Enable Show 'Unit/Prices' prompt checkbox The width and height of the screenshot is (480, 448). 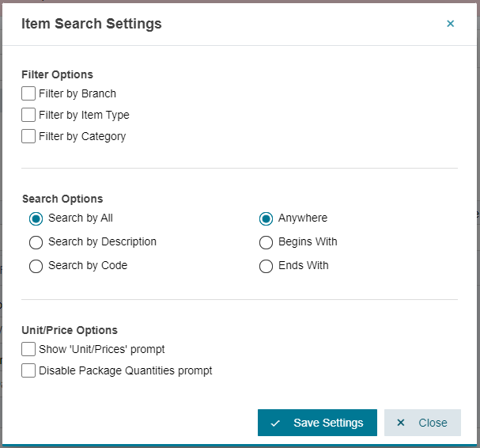[x=28, y=349]
